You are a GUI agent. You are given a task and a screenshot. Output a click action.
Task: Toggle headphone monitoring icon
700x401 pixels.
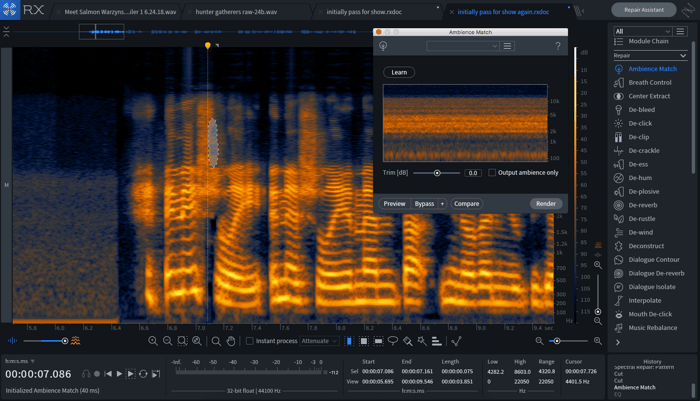click(86, 374)
